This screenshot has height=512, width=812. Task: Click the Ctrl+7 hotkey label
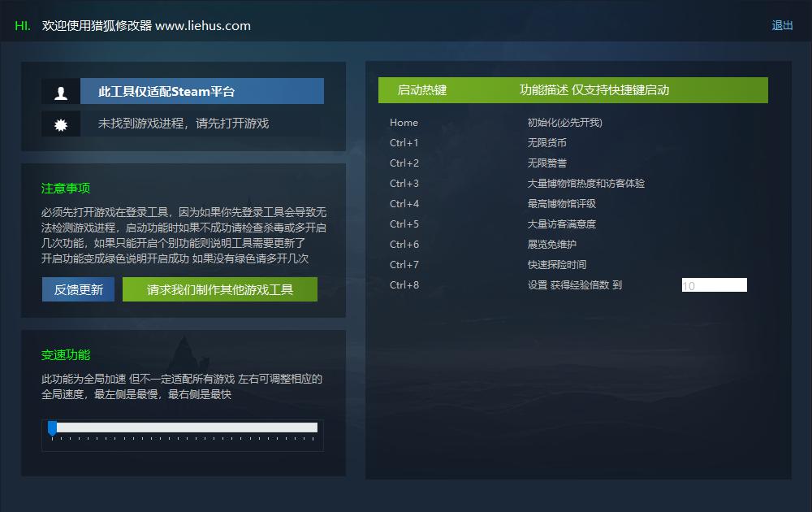click(404, 265)
